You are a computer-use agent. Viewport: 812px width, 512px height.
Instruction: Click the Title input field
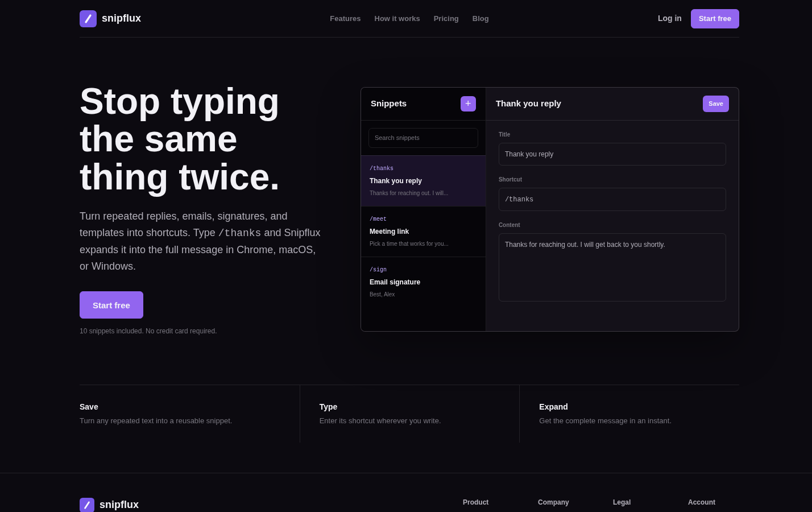pyautogui.click(x=612, y=154)
